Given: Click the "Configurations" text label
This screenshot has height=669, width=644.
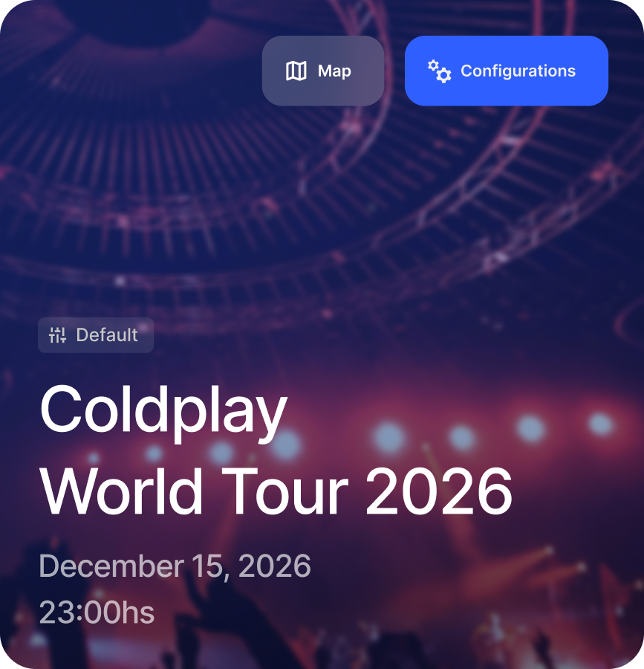Looking at the screenshot, I should pos(518,71).
